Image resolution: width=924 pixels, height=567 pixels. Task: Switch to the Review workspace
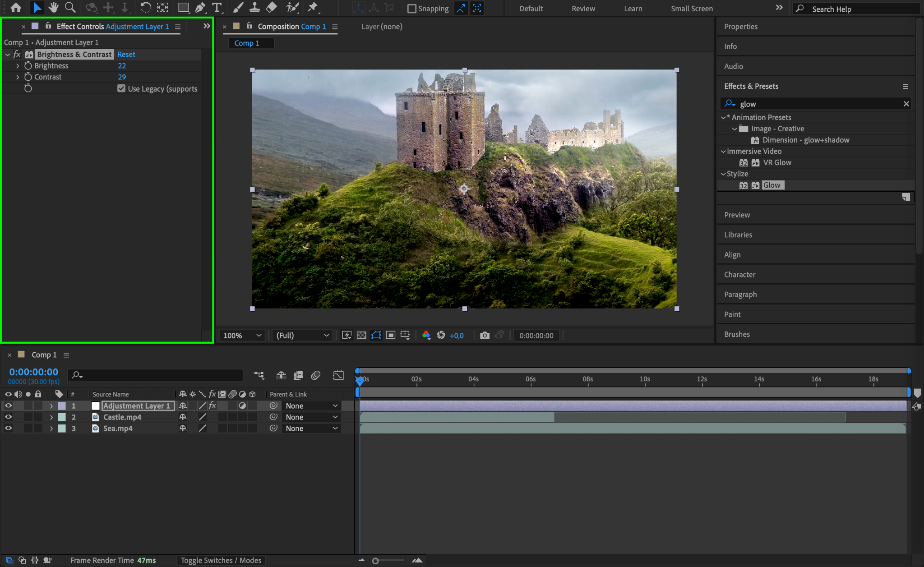click(x=583, y=9)
